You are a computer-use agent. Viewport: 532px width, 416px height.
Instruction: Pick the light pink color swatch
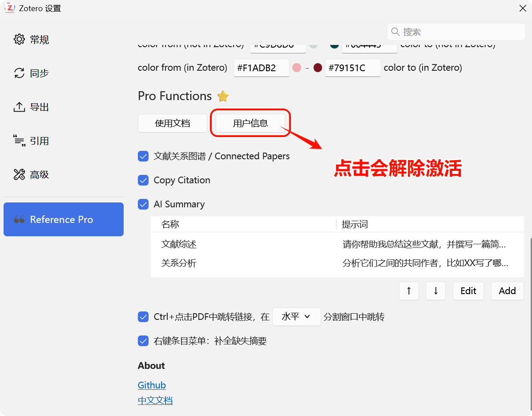(297, 68)
